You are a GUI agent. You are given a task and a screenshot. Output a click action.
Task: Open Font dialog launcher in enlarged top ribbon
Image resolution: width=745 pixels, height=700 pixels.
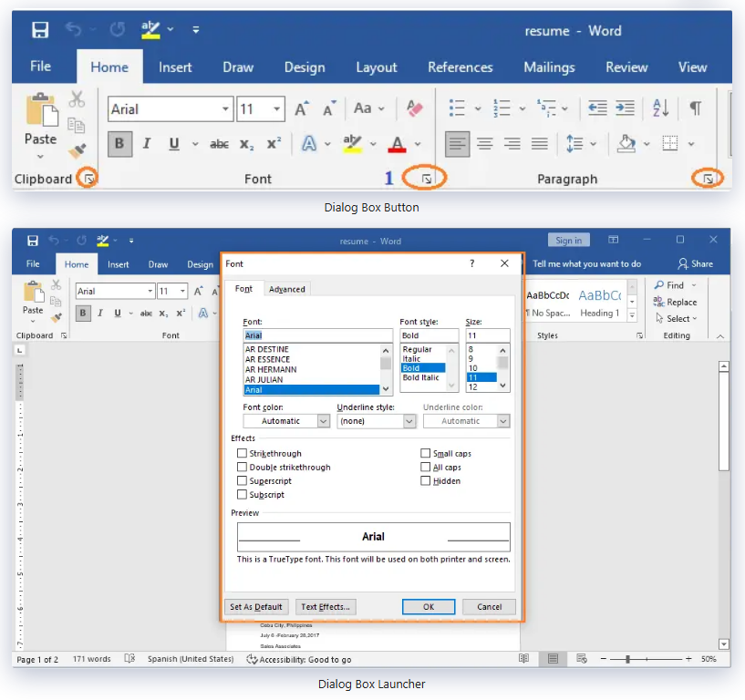pyautogui.click(x=427, y=179)
